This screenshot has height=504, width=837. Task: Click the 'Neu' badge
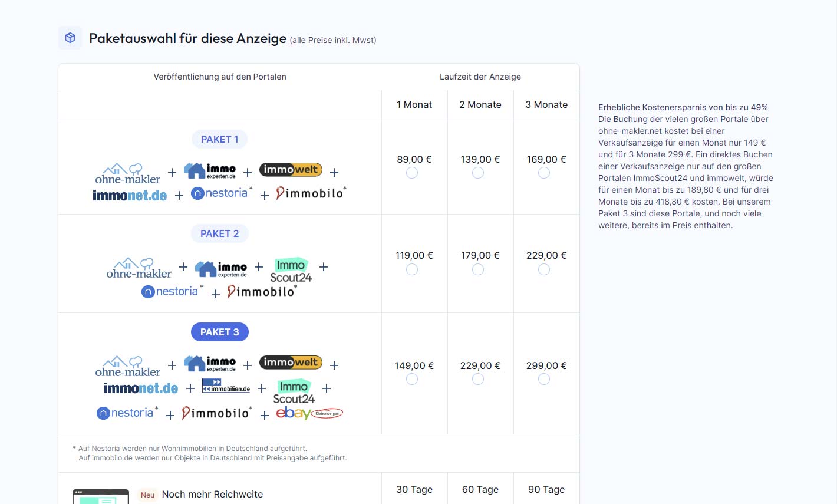(x=147, y=495)
